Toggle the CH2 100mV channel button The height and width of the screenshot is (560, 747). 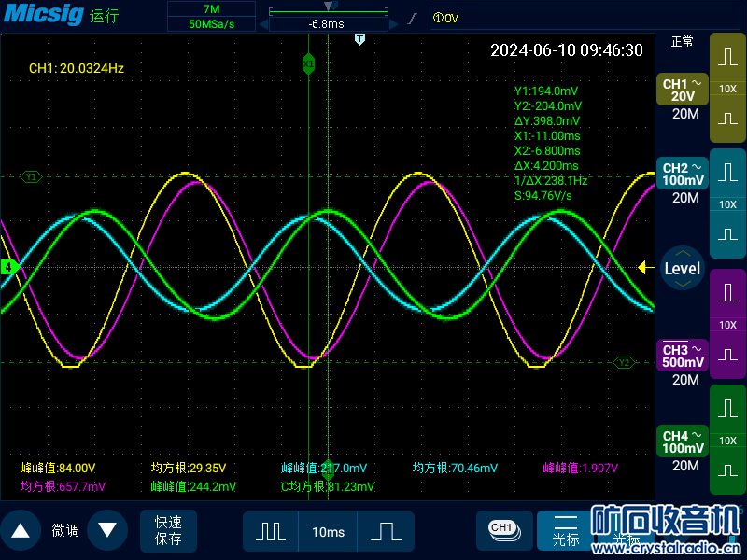(x=683, y=174)
